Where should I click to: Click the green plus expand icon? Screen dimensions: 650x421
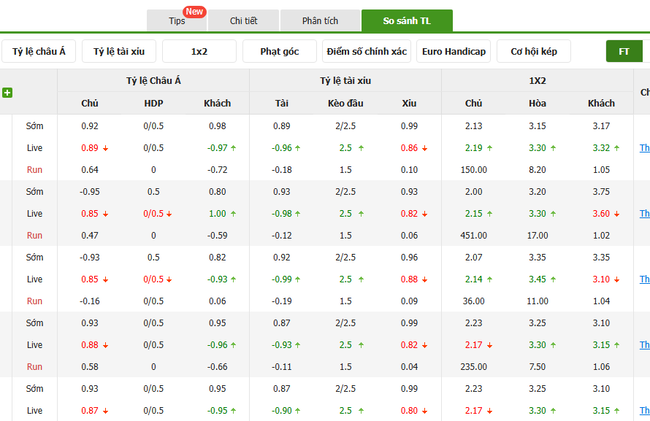[8, 93]
